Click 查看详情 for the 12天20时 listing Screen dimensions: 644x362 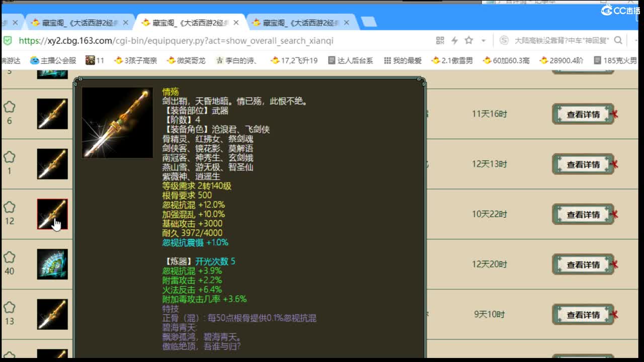[x=583, y=264]
